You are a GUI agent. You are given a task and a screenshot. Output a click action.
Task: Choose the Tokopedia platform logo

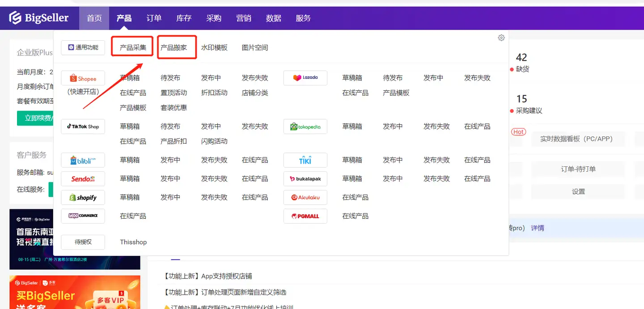305,127
